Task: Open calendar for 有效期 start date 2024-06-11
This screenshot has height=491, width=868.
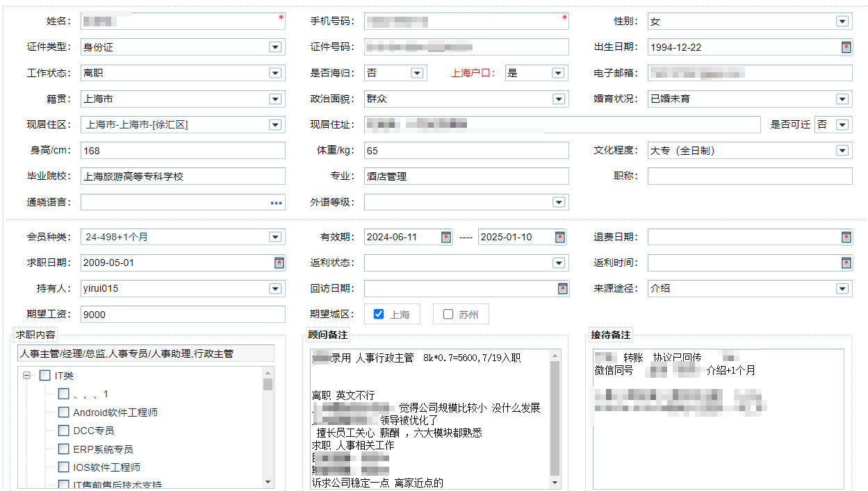Action: [x=446, y=237]
